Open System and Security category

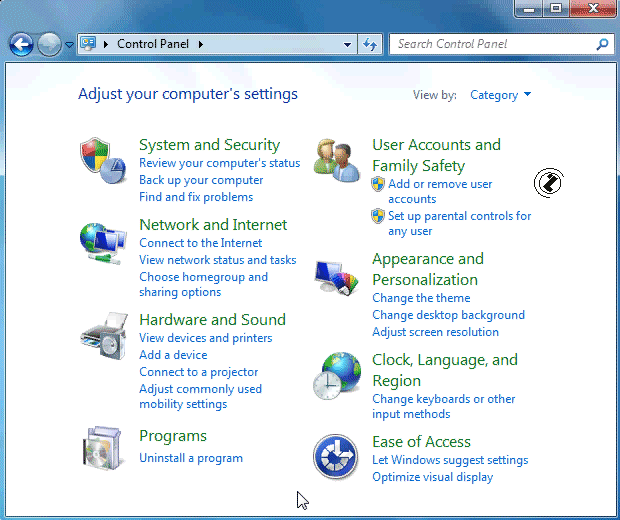(210, 145)
